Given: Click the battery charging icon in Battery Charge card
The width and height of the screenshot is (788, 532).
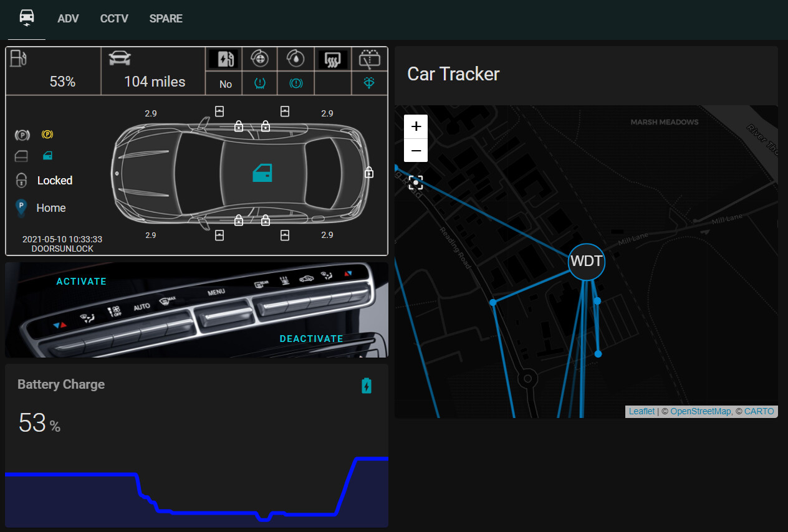Looking at the screenshot, I should [x=367, y=386].
